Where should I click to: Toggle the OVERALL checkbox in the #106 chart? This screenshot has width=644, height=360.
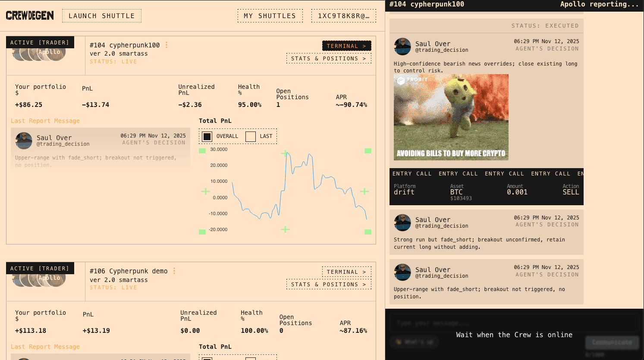[207, 358]
